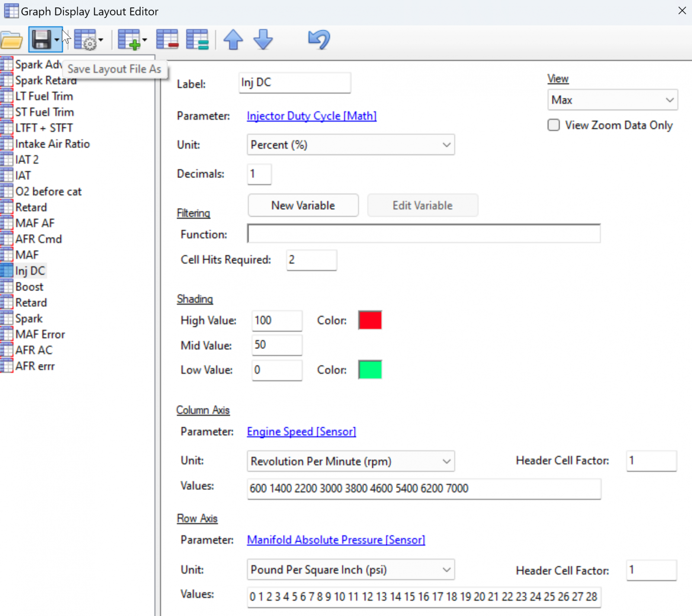Select the MAF AF table icon
Screen dimensions: 692x616
6,223
